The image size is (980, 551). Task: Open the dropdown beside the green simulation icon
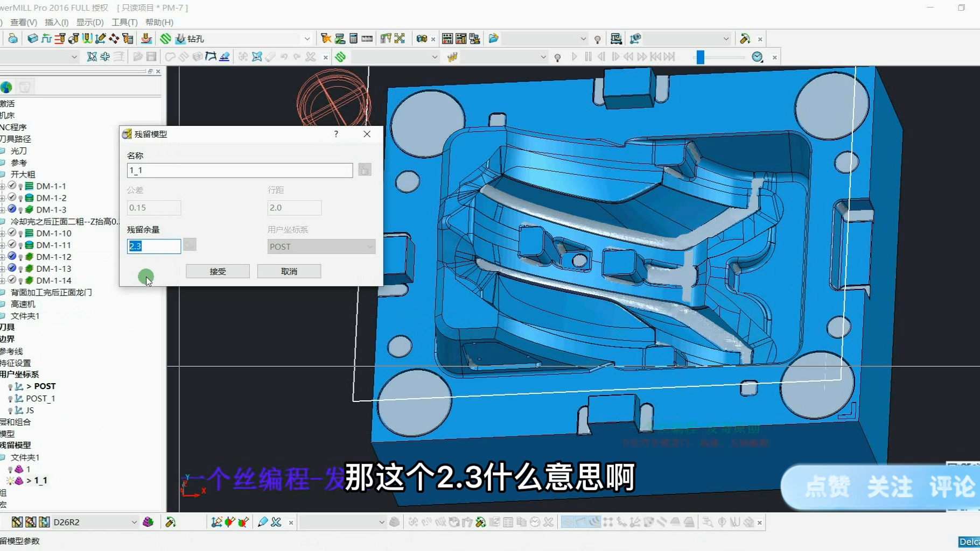coord(435,56)
